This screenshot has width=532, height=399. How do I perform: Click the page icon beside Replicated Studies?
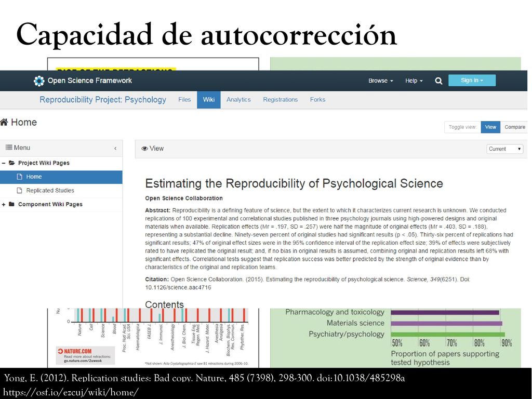[x=20, y=190]
